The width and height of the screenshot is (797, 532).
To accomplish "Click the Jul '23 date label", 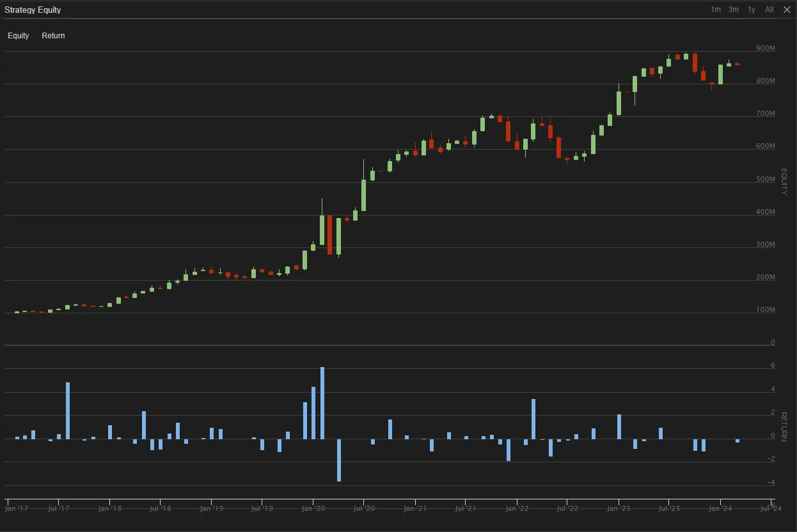I will coord(668,509).
